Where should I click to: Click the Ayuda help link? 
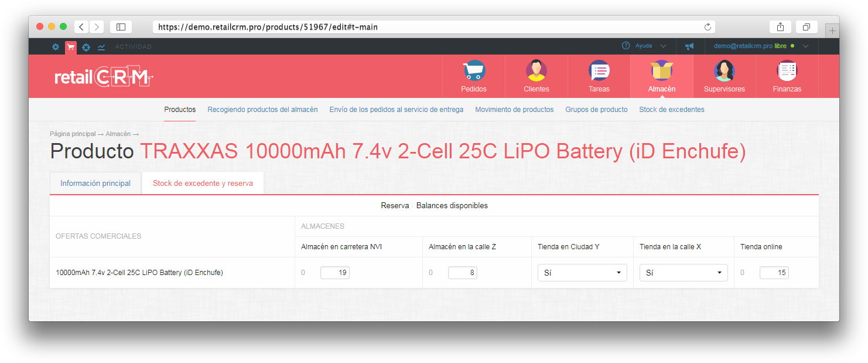[x=644, y=46]
